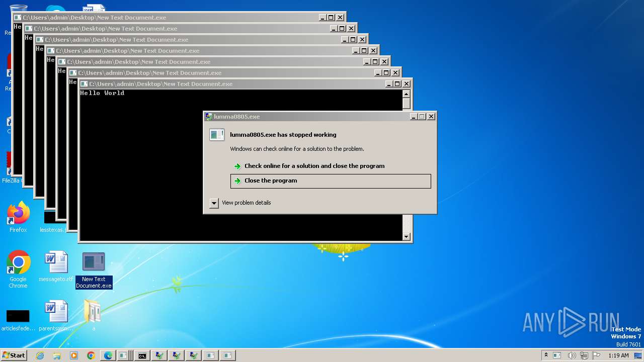Click front console scrollbar down arrow
Viewport: 644px width, 362px height.
tap(407, 236)
